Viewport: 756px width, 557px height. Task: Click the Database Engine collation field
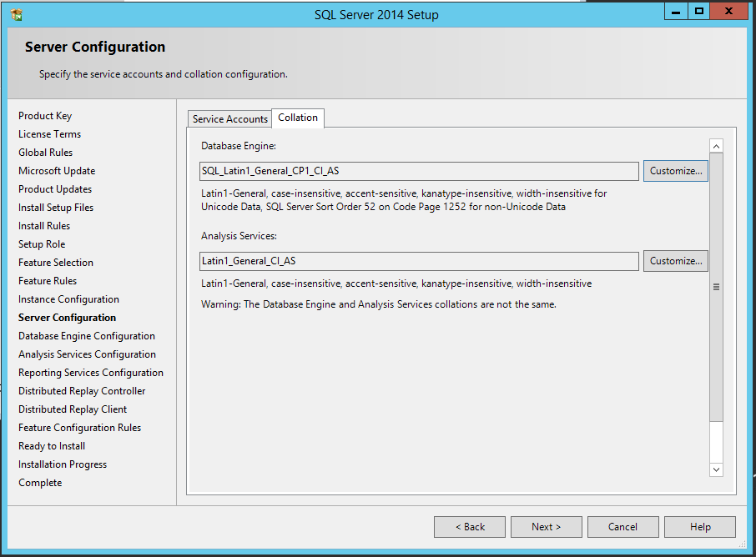[x=419, y=171]
